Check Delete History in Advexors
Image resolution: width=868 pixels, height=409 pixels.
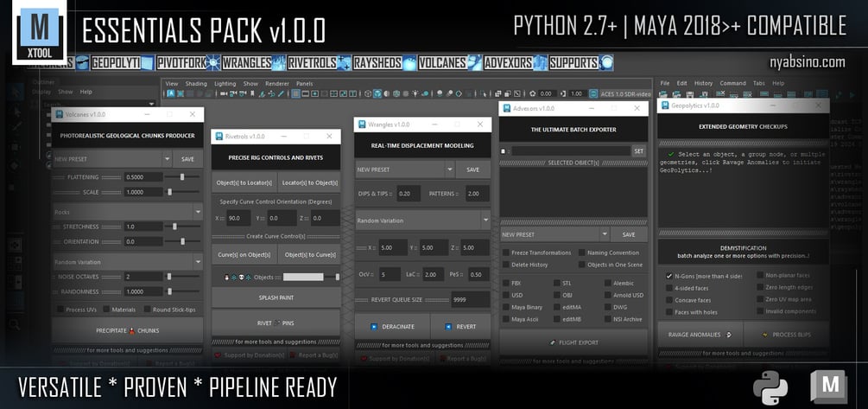coord(506,265)
